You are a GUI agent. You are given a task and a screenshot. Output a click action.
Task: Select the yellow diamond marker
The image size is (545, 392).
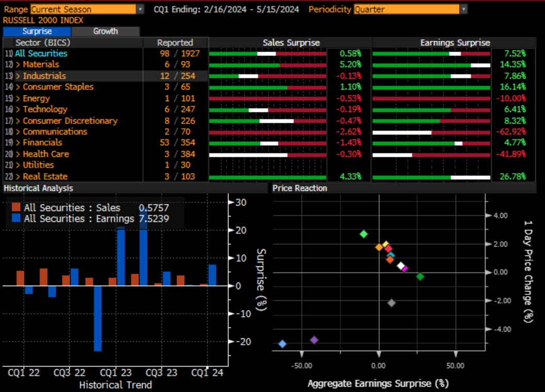tap(386, 244)
